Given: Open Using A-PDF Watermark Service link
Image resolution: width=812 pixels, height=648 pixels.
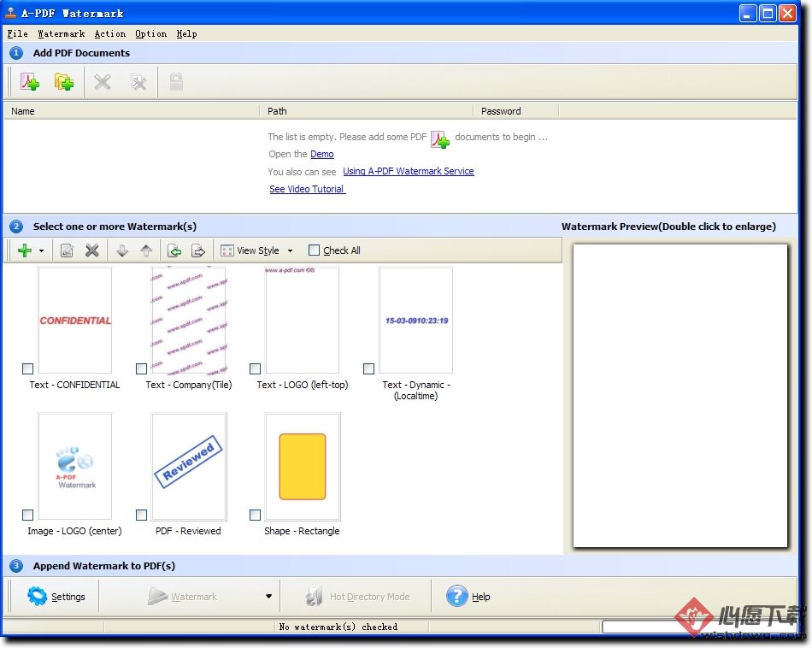Looking at the screenshot, I should click(x=408, y=171).
